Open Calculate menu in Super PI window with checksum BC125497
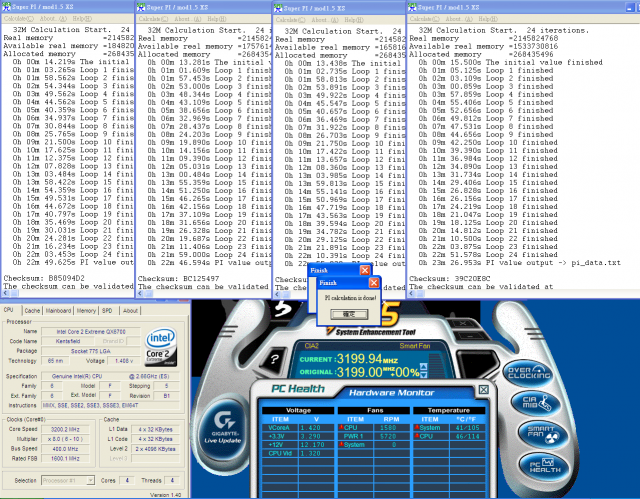This screenshot has height=499, width=640. point(153,19)
